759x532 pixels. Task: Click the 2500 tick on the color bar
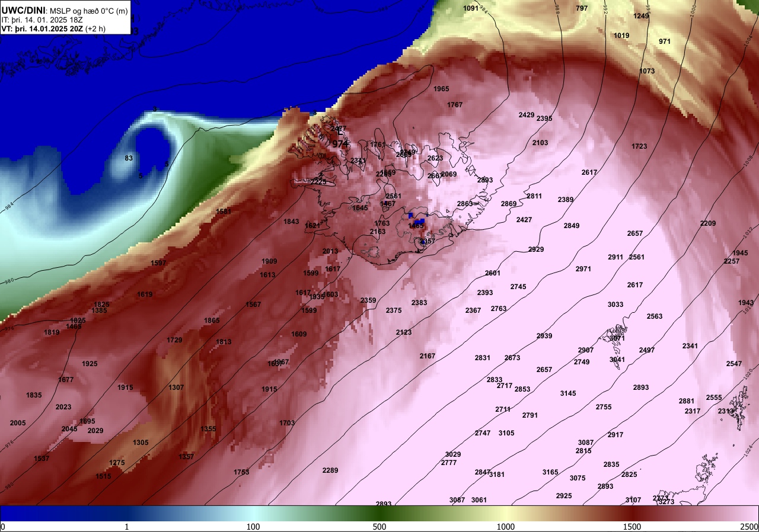coord(750,527)
